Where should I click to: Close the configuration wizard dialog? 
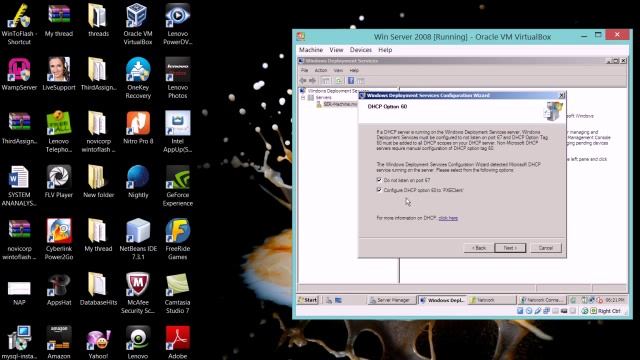562,95
